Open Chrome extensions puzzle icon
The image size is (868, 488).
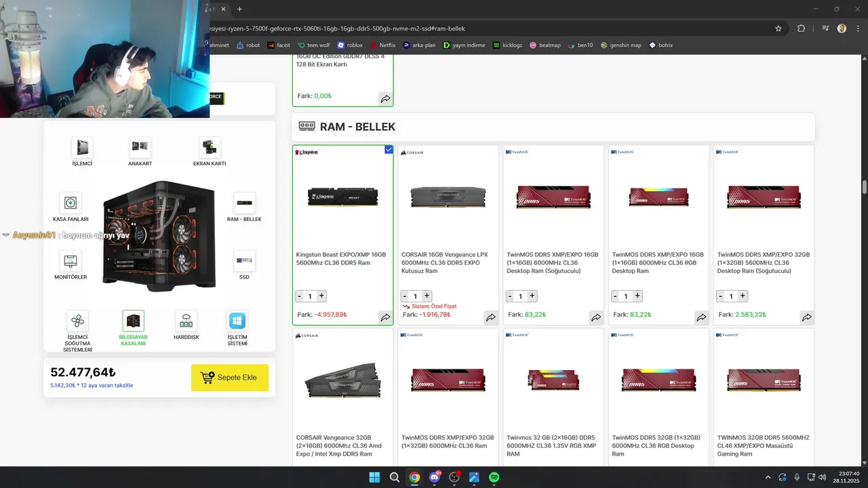[x=801, y=28]
